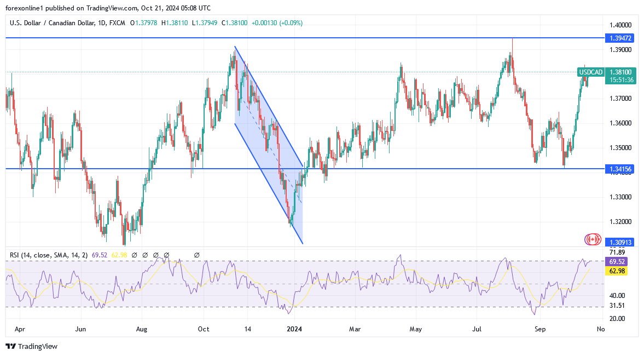
Task: Click the 1.32000 price axis label
Action: pyautogui.click(x=620, y=222)
